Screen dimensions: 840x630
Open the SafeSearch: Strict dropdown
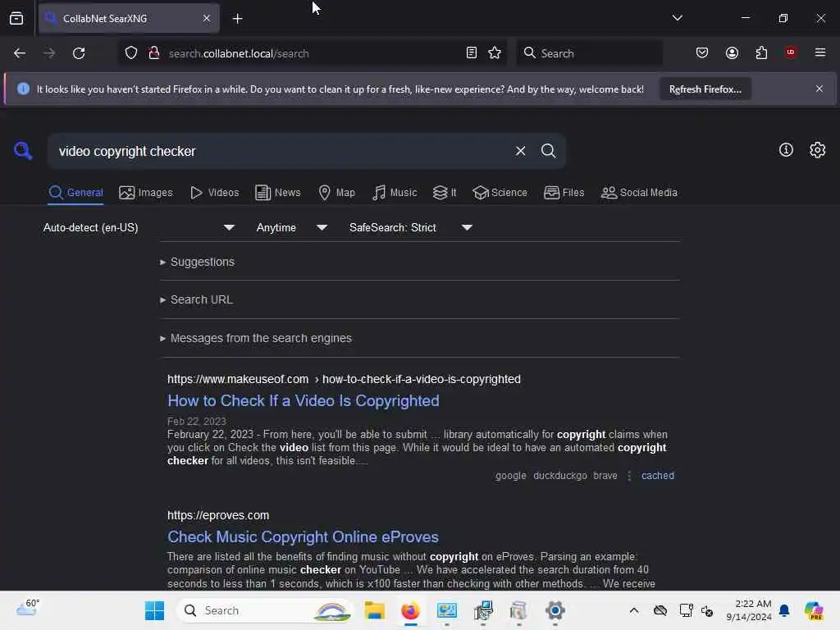[411, 228]
